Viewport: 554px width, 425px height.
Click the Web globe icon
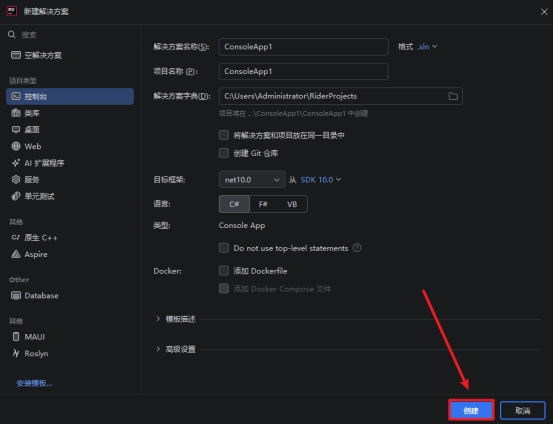(x=16, y=146)
